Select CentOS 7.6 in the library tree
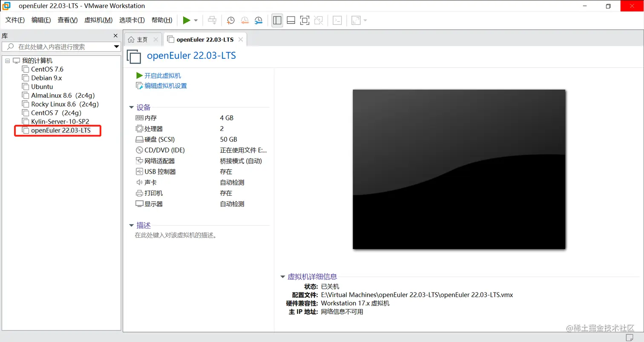The image size is (644, 342). tap(48, 69)
